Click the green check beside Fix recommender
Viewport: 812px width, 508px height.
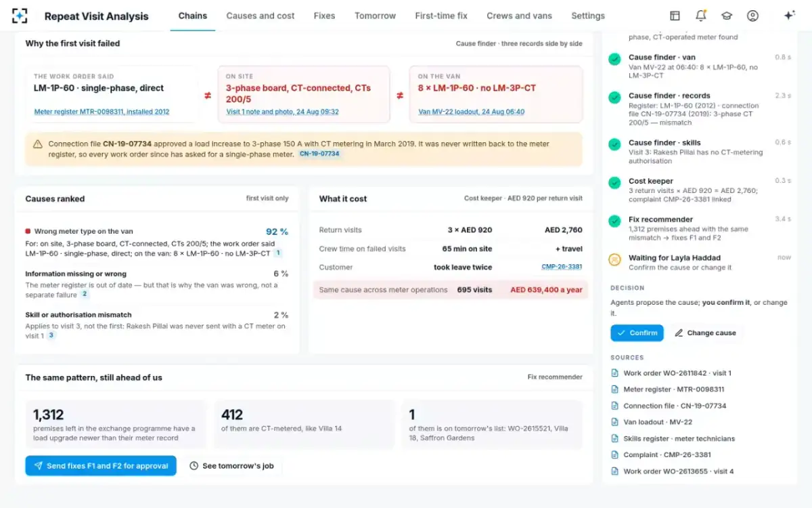click(x=614, y=221)
